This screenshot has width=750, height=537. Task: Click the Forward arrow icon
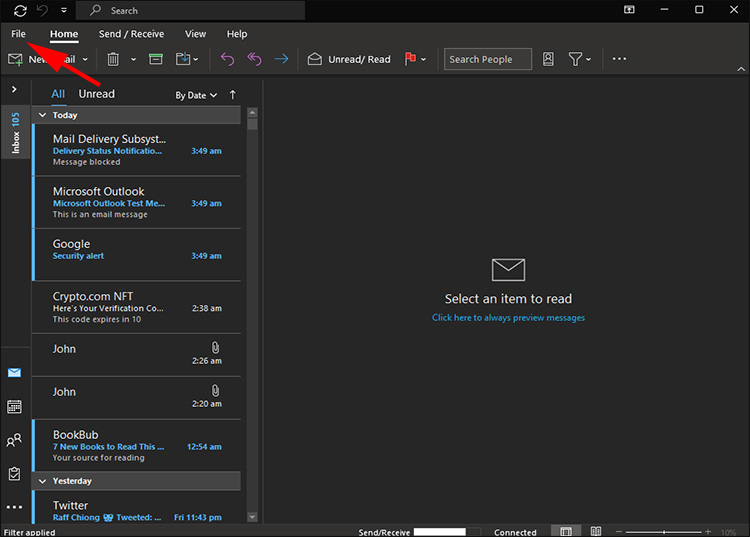281,59
